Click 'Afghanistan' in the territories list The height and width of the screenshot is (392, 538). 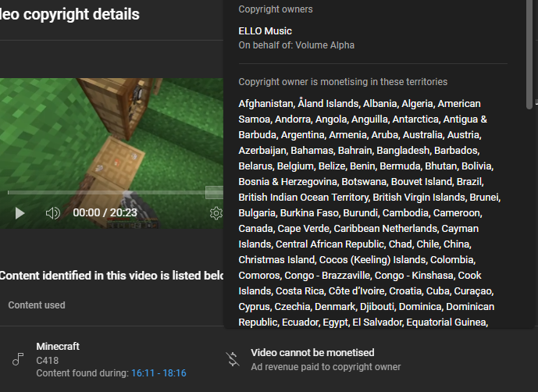pos(266,104)
